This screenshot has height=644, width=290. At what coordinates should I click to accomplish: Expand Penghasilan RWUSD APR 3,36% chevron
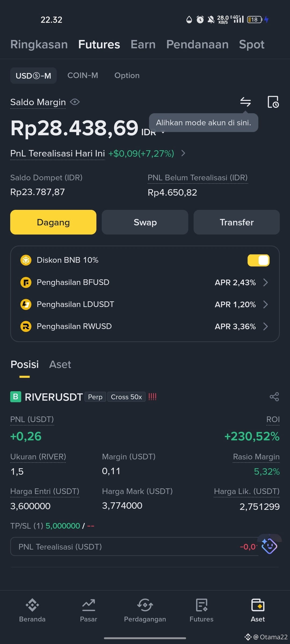266,326
